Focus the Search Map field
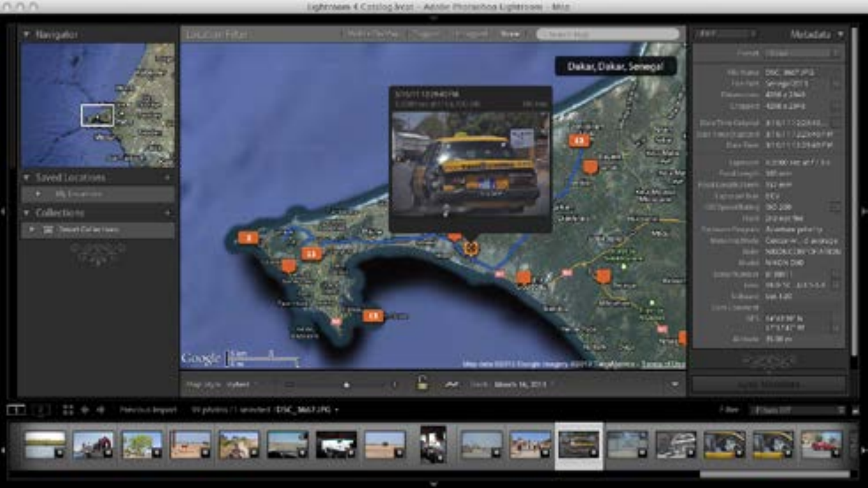The height and width of the screenshot is (488, 868). (608, 34)
